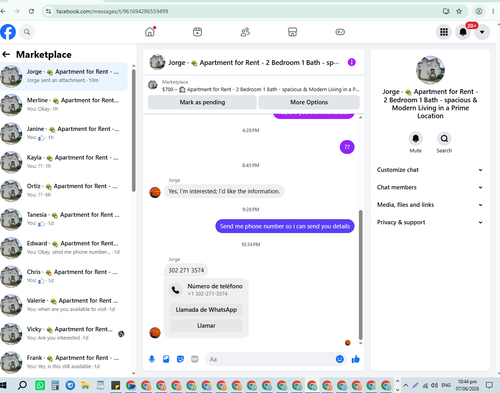Open the nine-dot menu grid
The height and width of the screenshot is (393, 500).
pos(444,32)
